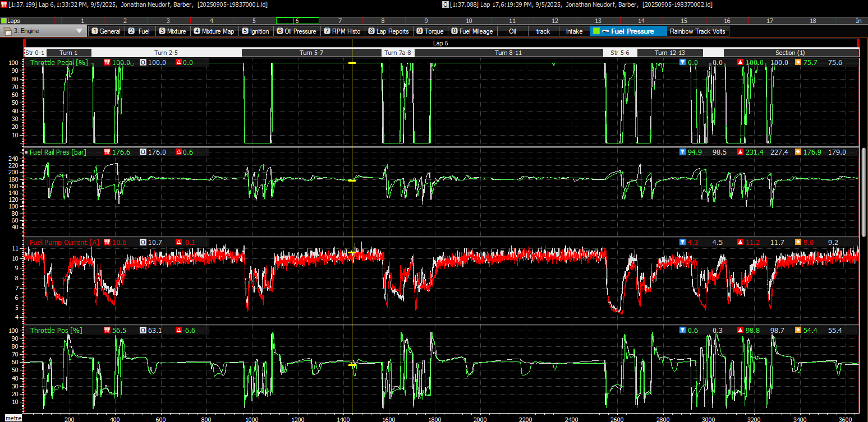Viewport: 868px width, 422px height.
Task: Select the Turn 2-5 track section
Action: pyautogui.click(x=166, y=53)
